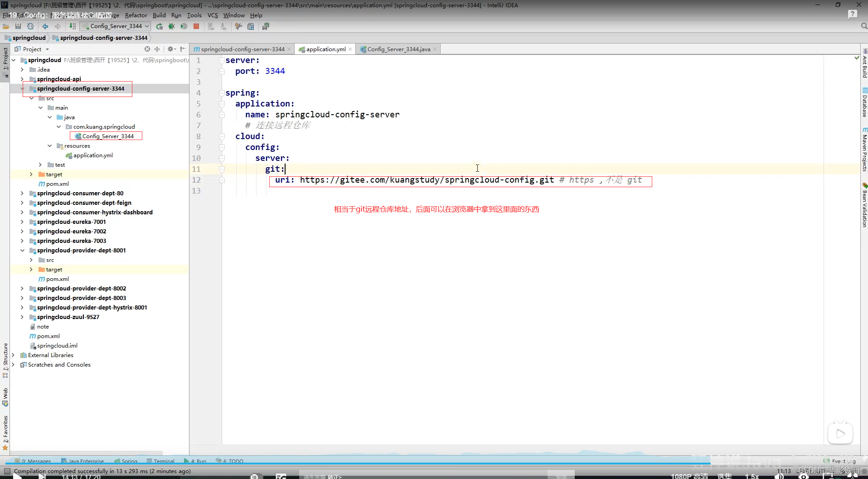Click the video play overlay button
Viewport: 868px width, 479px height.
coord(840,434)
